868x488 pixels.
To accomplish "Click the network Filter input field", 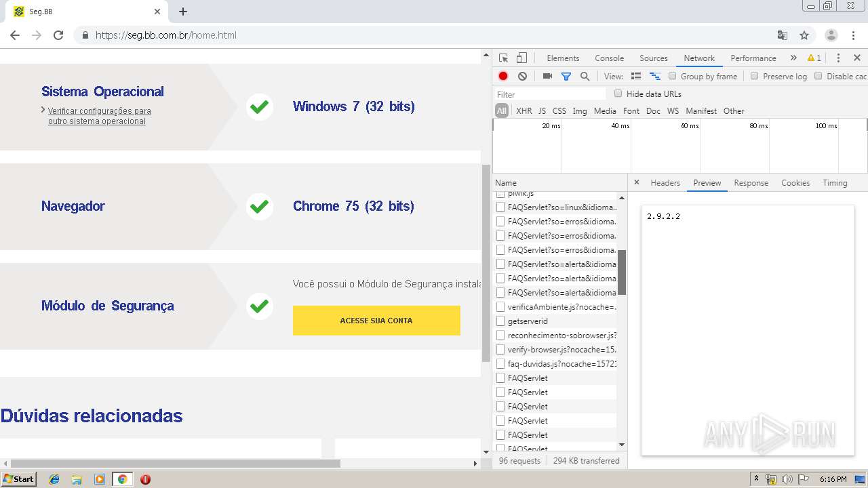I will point(550,94).
